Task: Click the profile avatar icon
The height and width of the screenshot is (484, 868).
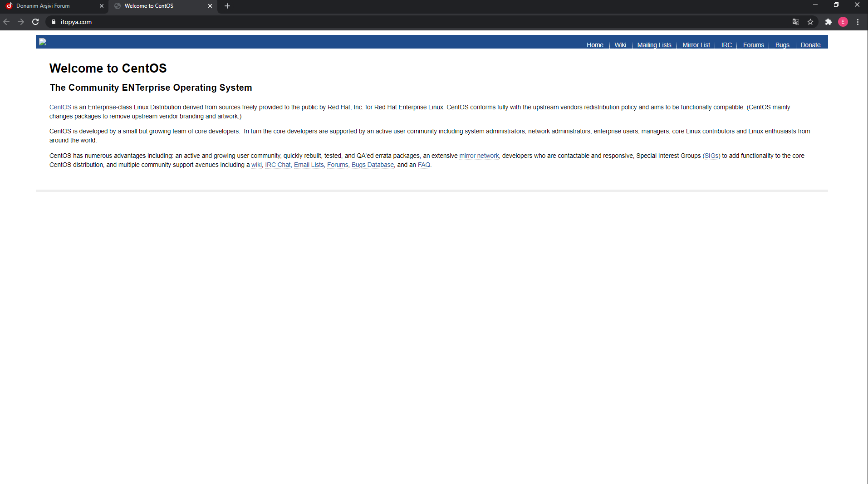Action: click(x=843, y=21)
